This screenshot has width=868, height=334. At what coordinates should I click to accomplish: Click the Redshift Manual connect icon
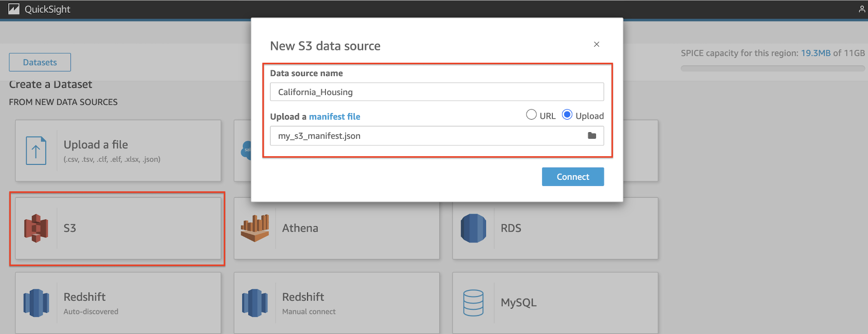pyautogui.click(x=255, y=303)
